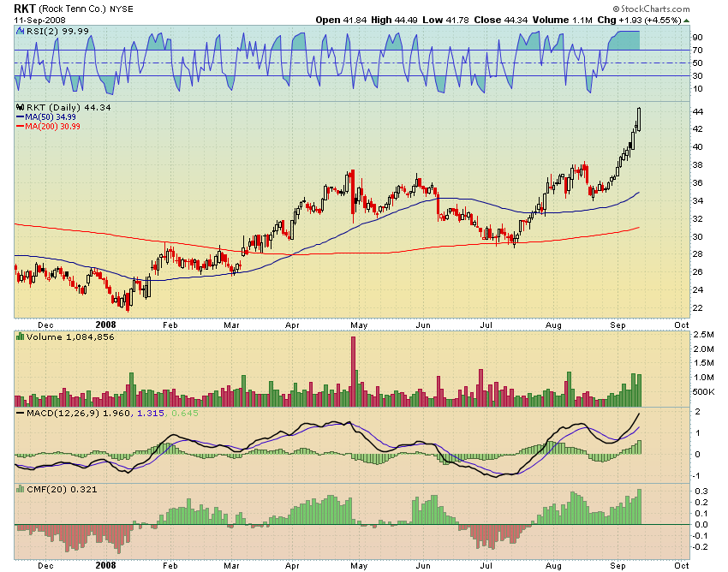Viewport: 728px width, 572px height.
Task: Click the Volume 1,084,856 label
Action: point(70,337)
